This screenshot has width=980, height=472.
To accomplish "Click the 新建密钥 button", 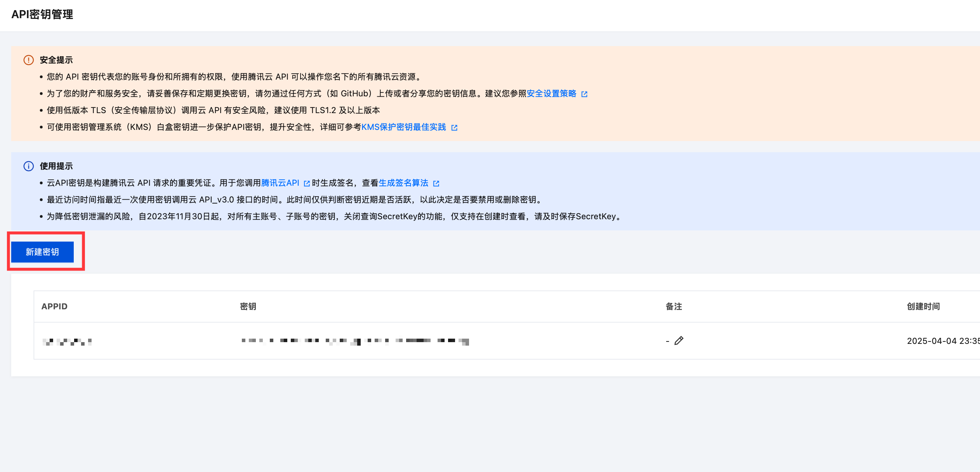I will coord(42,252).
